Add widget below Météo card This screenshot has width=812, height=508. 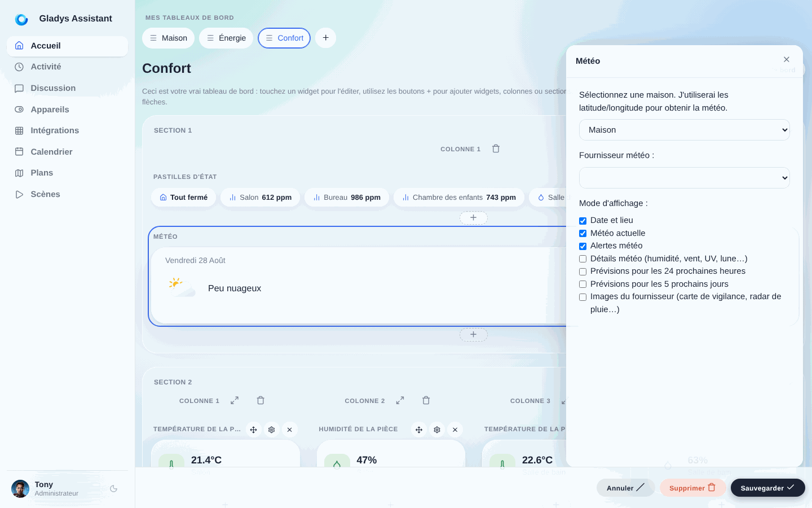(474, 335)
